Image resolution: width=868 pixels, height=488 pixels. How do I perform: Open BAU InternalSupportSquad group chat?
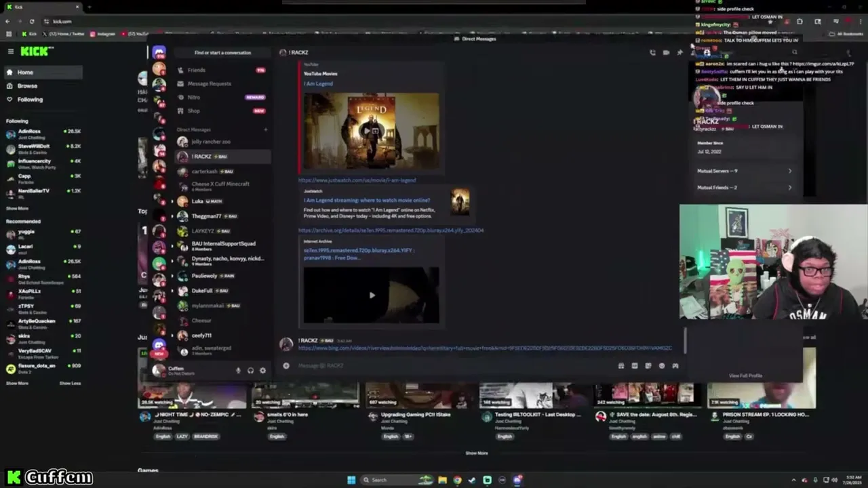[221, 245]
